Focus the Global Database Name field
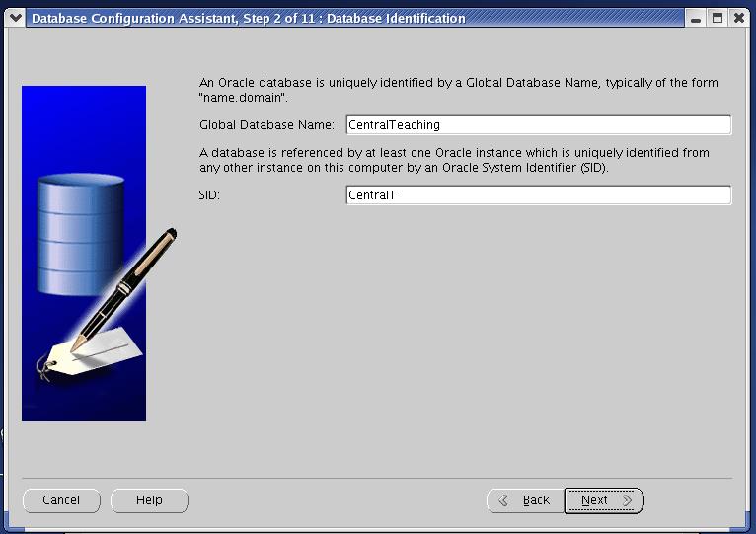756x534 pixels. point(538,125)
